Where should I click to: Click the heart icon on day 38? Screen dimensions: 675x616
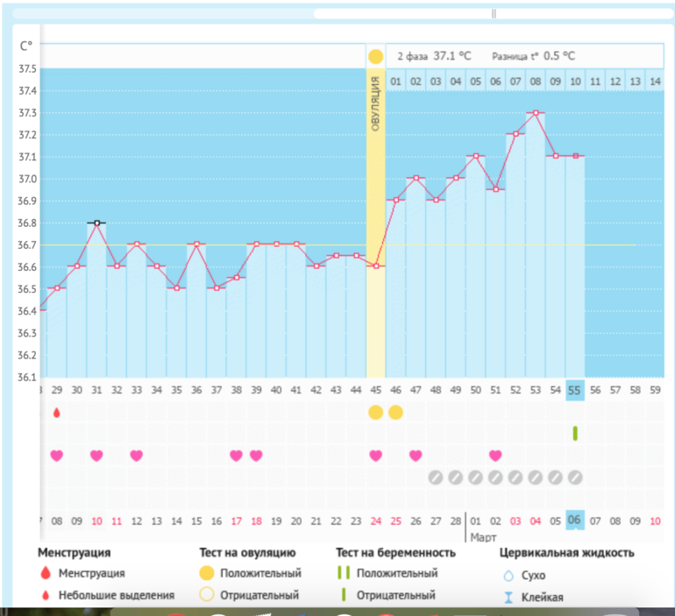pyautogui.click(x=236, y=456)
